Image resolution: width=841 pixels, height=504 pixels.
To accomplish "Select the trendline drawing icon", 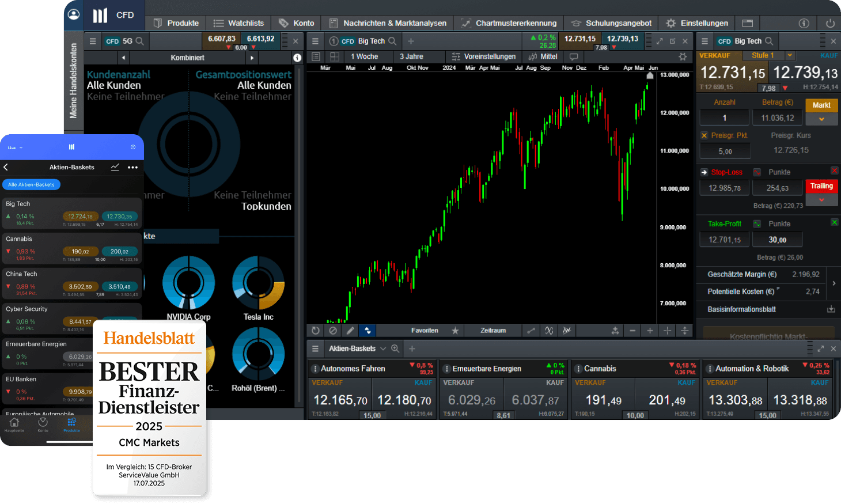I will (531, 331).
